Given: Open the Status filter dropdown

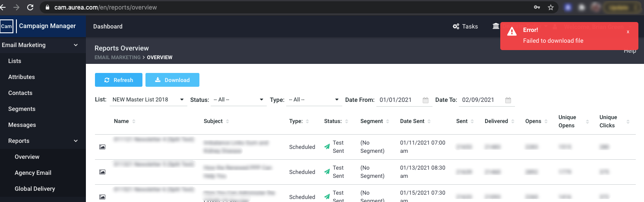Looking at the screenshot, I should (239, 100).
